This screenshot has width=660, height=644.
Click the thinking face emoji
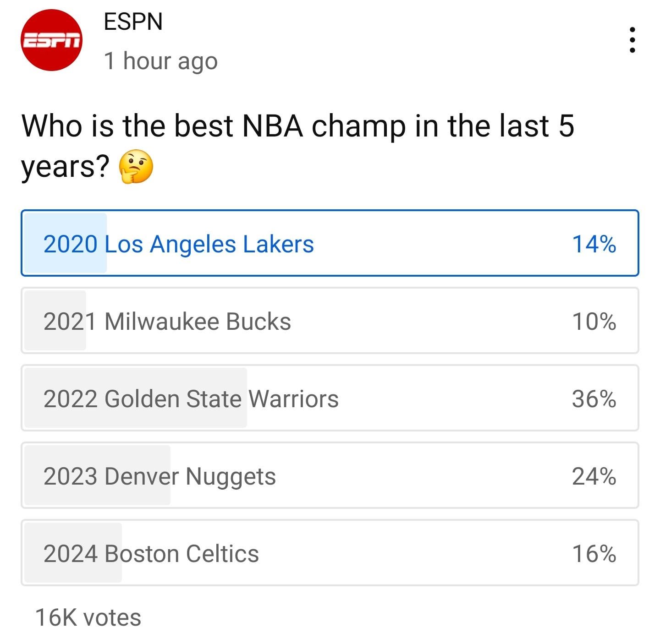click(x=136, y=166)
